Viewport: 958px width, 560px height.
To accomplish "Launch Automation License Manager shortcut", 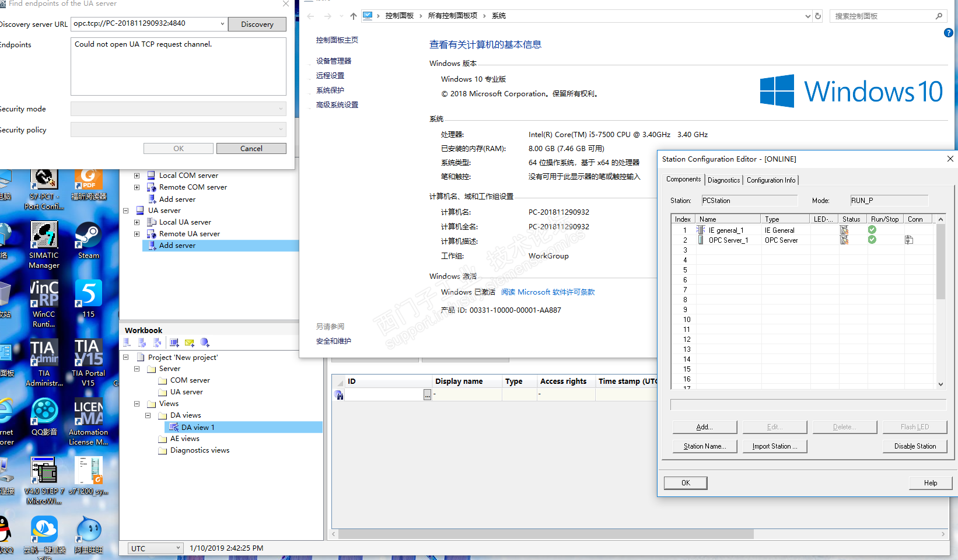I will [x=88, y=421].
